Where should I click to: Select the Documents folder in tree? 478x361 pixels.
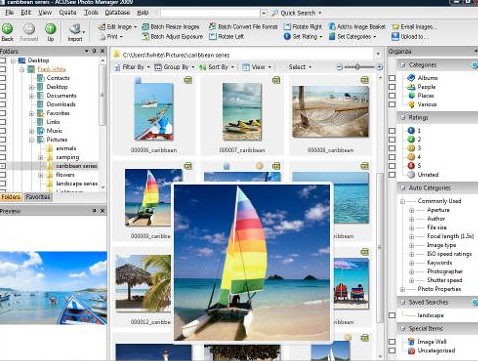tap(61, 96)
